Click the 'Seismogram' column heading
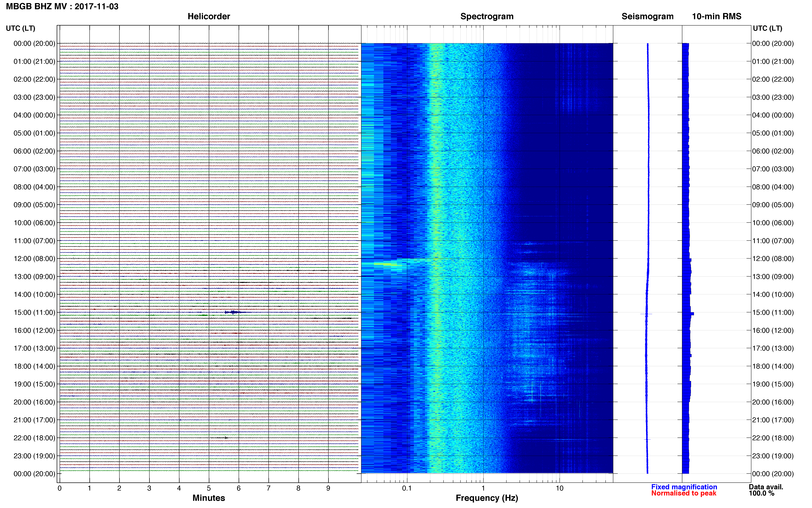 point(647,16)
